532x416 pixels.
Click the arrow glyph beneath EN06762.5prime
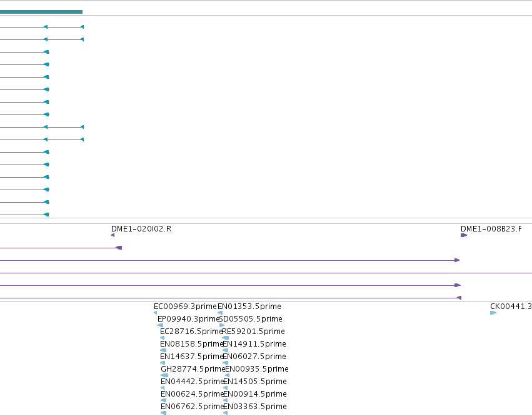[x=164, y=413]
